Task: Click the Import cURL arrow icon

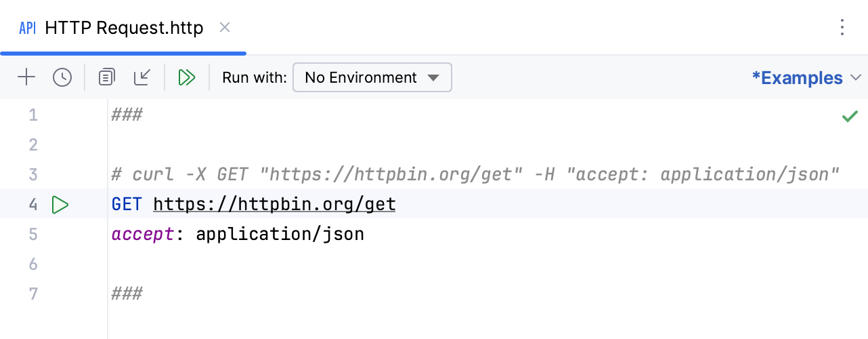Action: click(x=142, y=77)
